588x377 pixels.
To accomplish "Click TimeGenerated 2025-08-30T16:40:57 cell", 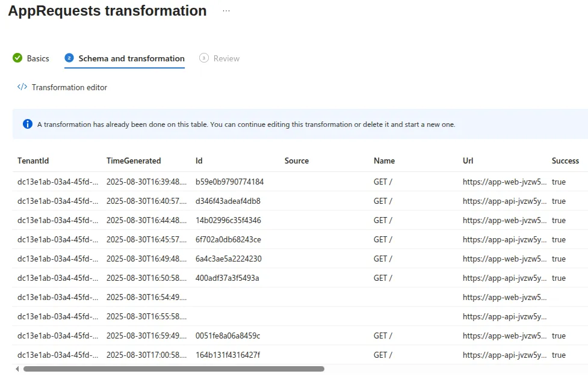I will [x=146, y=201].
